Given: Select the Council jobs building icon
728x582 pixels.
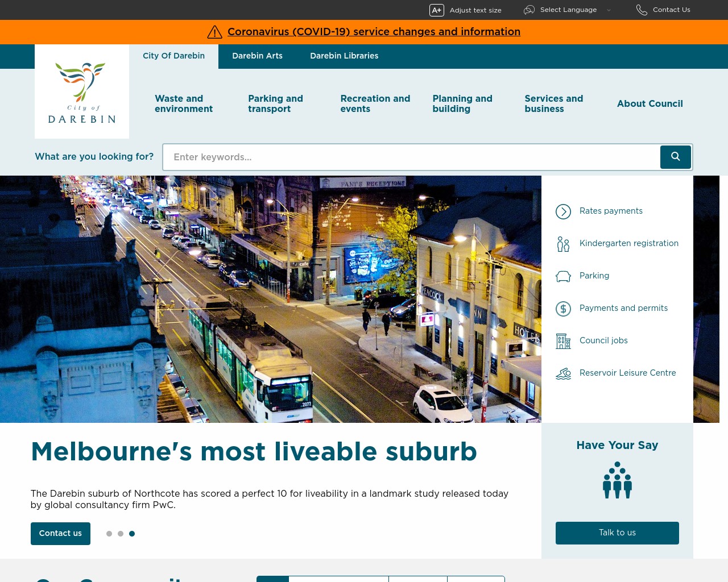Looking at the screenshot, I should 563,340.
